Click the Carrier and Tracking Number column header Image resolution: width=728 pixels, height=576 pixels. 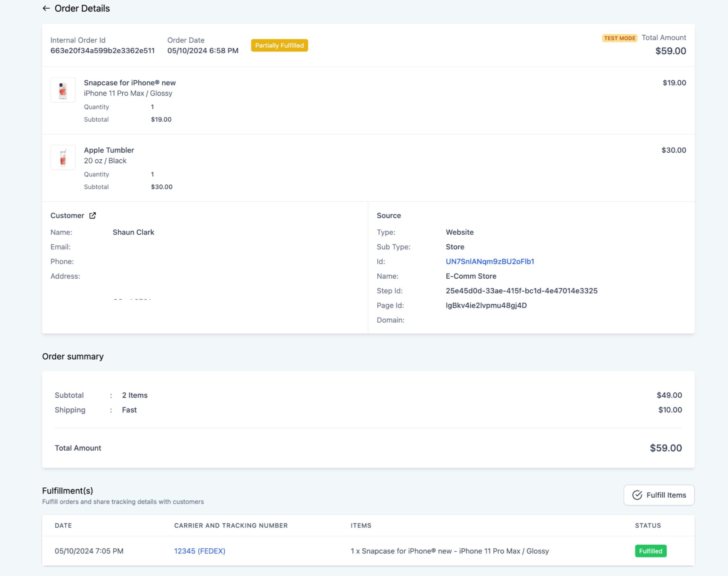pos(231,525)
